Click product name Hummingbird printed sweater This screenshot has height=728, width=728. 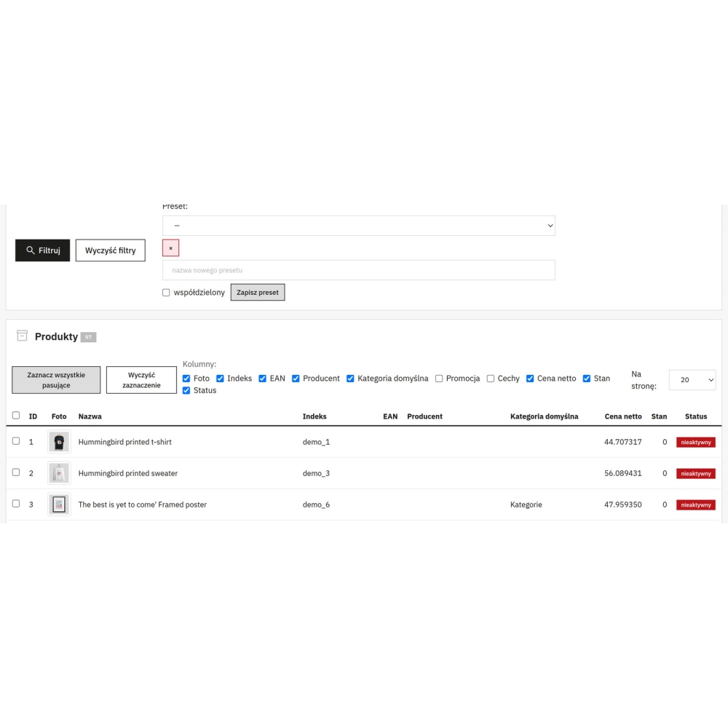click(x=128, y=473)
